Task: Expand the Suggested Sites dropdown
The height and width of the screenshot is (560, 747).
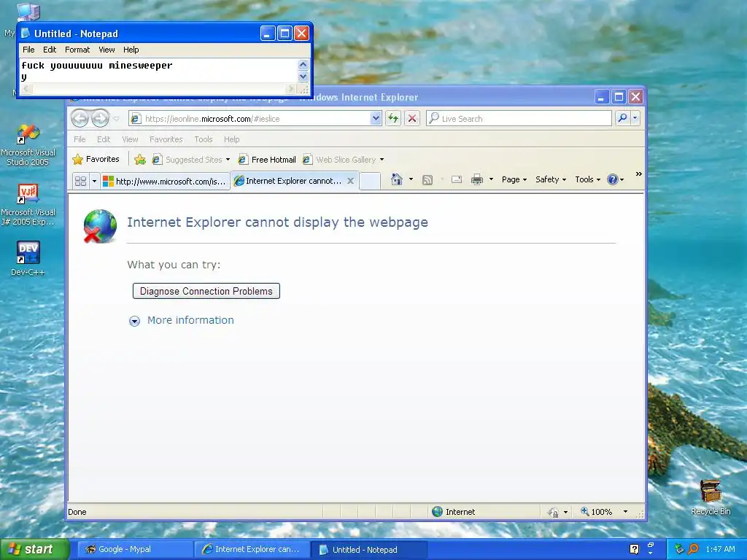Action: coord(228,160)
